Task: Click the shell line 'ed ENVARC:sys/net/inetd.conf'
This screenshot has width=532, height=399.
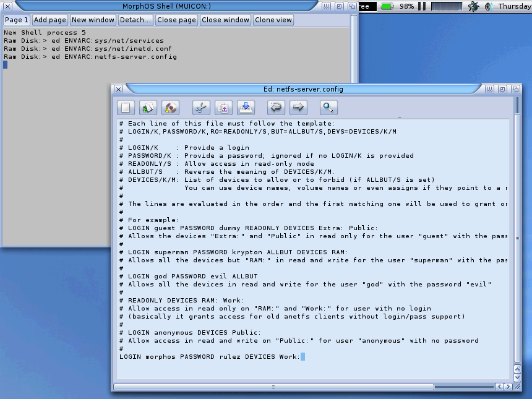Action: click(111, 49)
